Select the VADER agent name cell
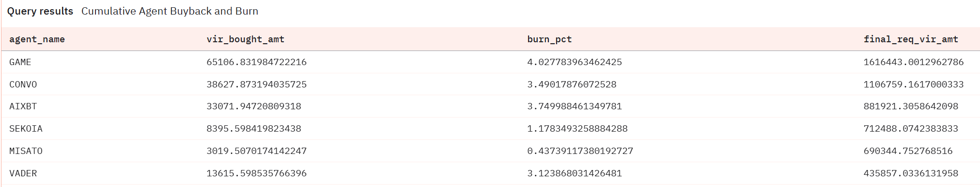The image size is (980, 187). [23, 173]
